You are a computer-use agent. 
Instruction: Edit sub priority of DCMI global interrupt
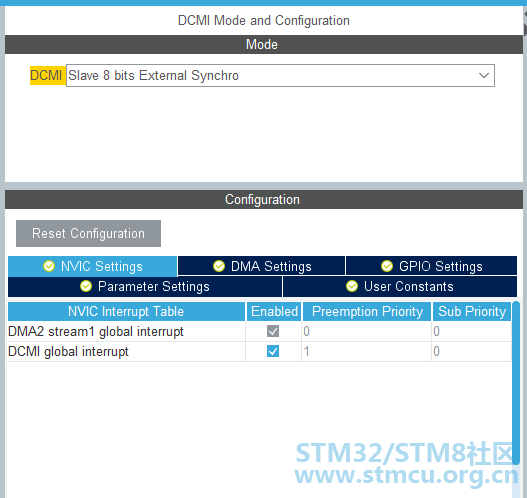(x=471, y=351)
